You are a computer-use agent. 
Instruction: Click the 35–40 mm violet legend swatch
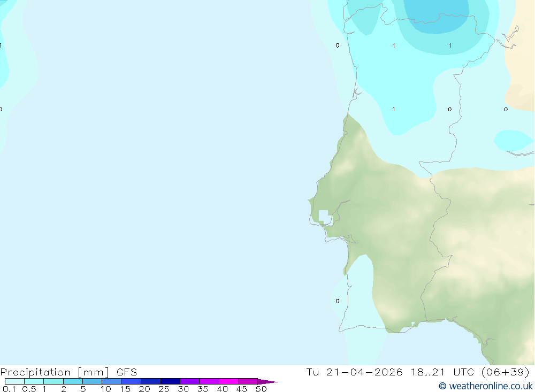(x=209, y=381)
